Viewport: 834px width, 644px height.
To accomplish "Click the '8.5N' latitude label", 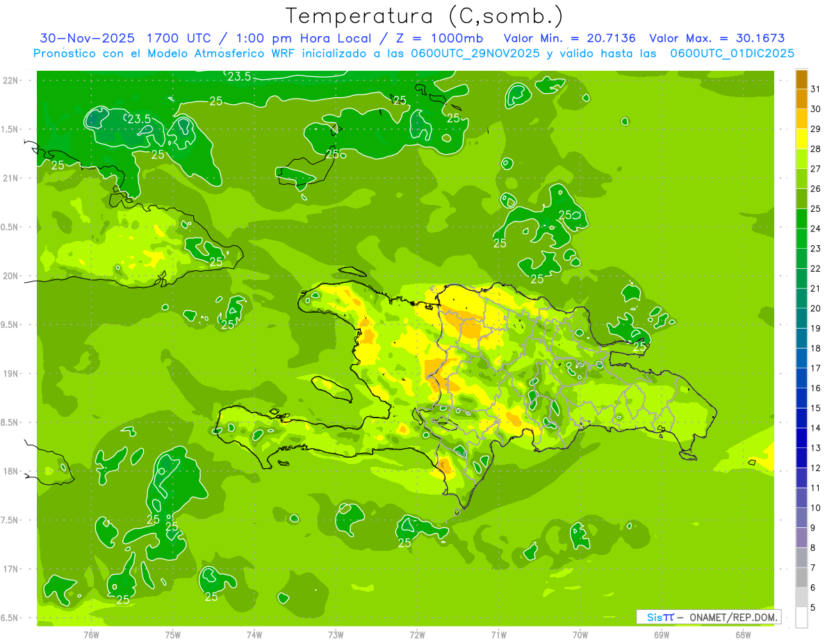I will tap(10, 422).
